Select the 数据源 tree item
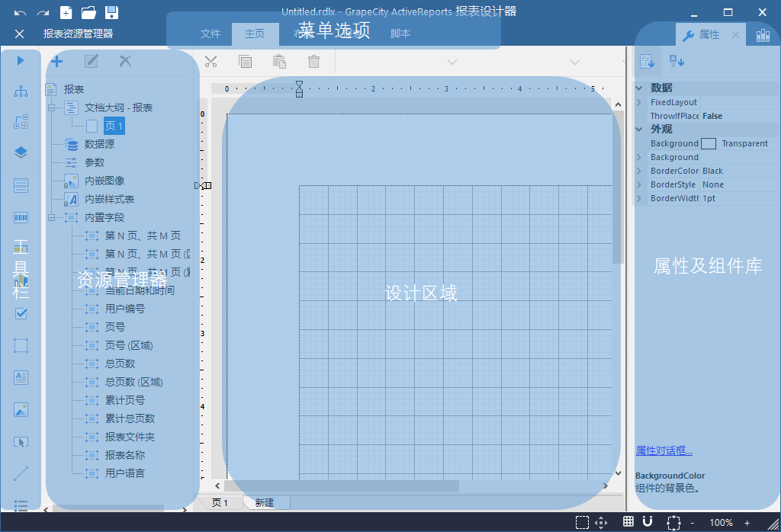Image resolution: width=781 pixels, height=532 pixels. 99,144
